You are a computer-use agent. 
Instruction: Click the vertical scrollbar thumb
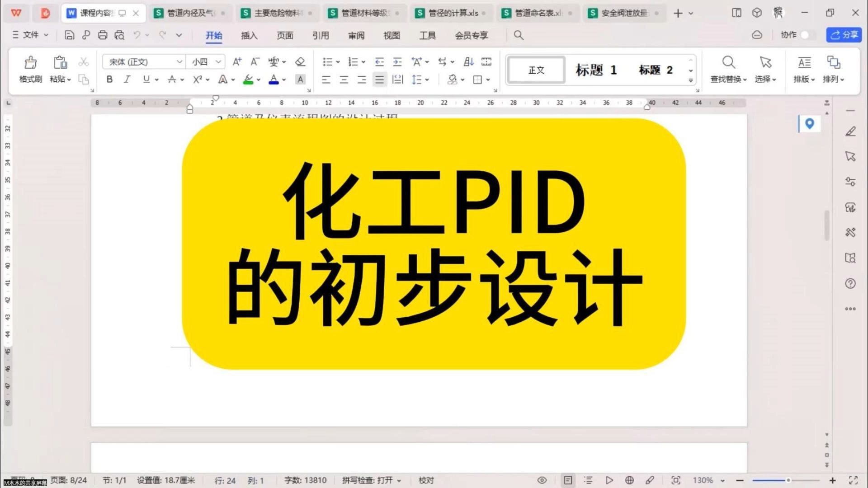tap(827, 225)
